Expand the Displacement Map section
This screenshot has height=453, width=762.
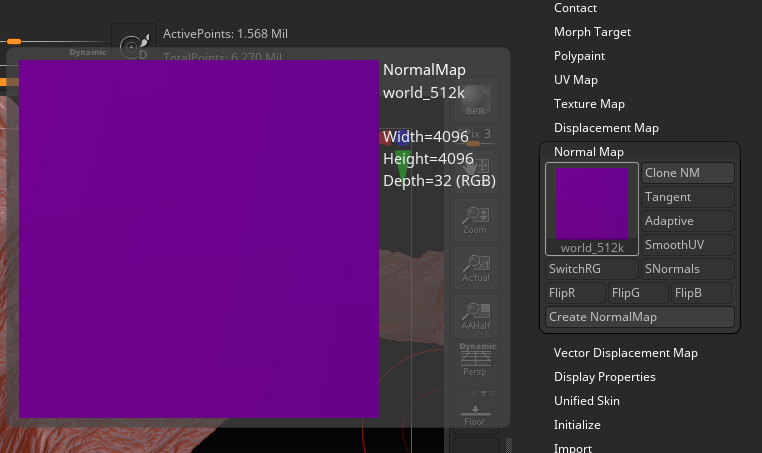(x=606, y=128)
